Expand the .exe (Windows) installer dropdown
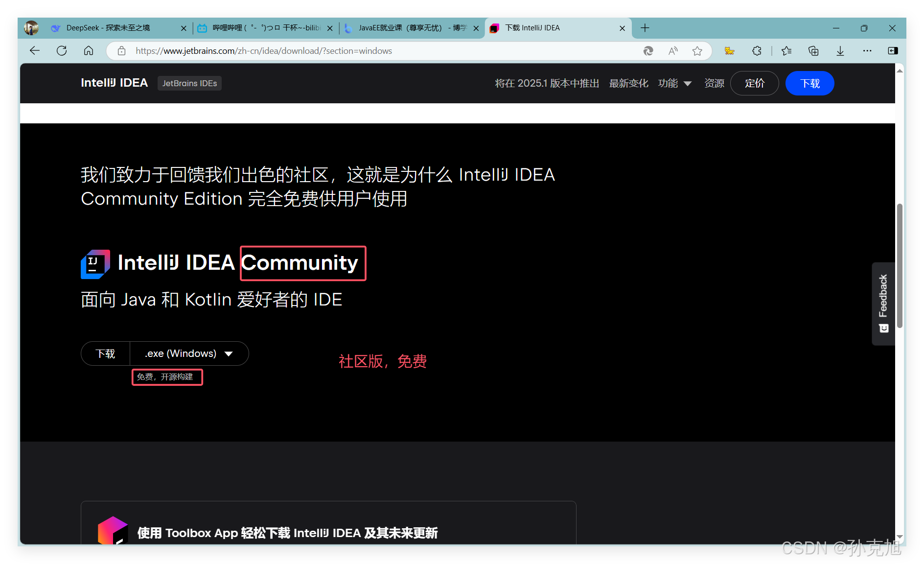The height and width of the screenshot is (564, 924). point(189,353)
